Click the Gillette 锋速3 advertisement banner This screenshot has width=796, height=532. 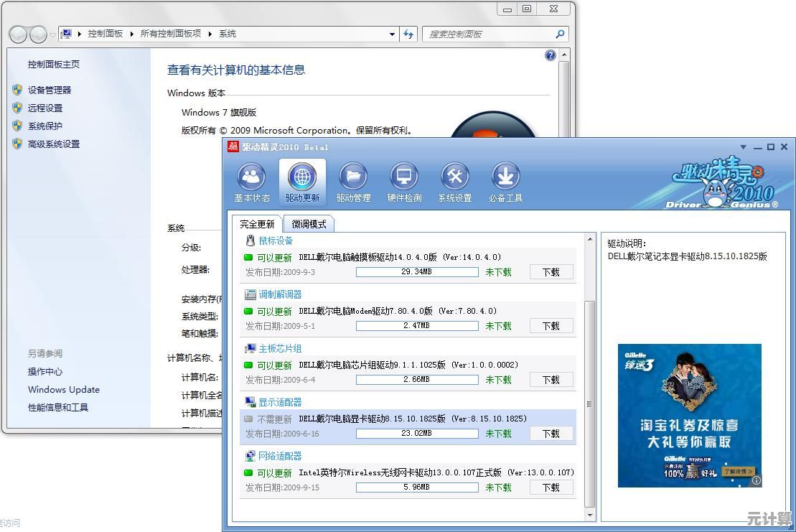coord(689,415)
